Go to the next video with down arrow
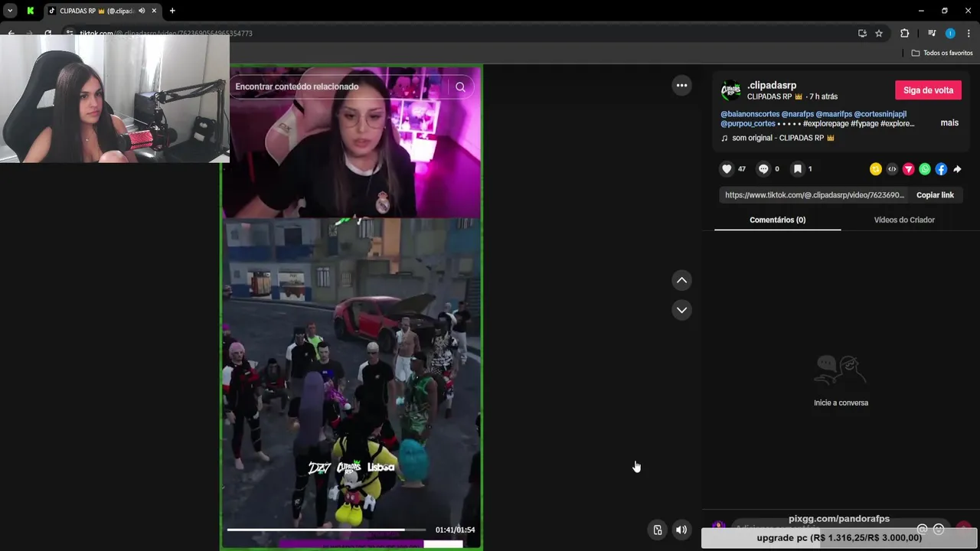 point(681,310)
